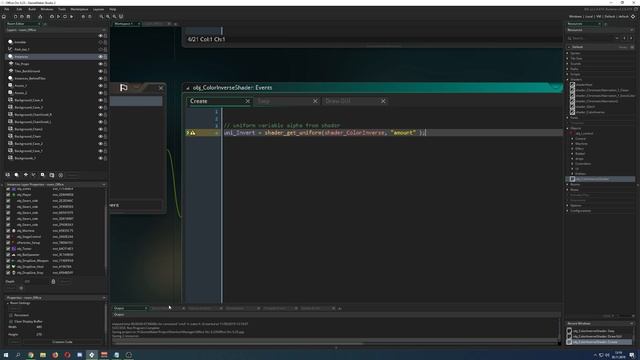Open GameMaker Studio from the Windows taskbar
The width and height of the screenshot is (640, 360).
92,355
